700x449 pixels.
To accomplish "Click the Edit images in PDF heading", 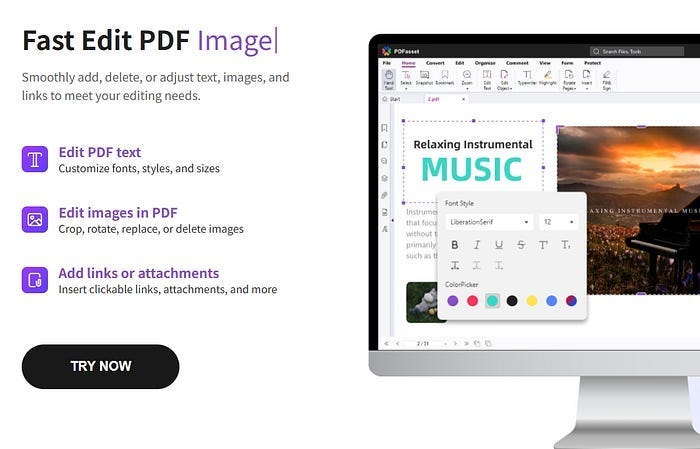I will 118,213.
